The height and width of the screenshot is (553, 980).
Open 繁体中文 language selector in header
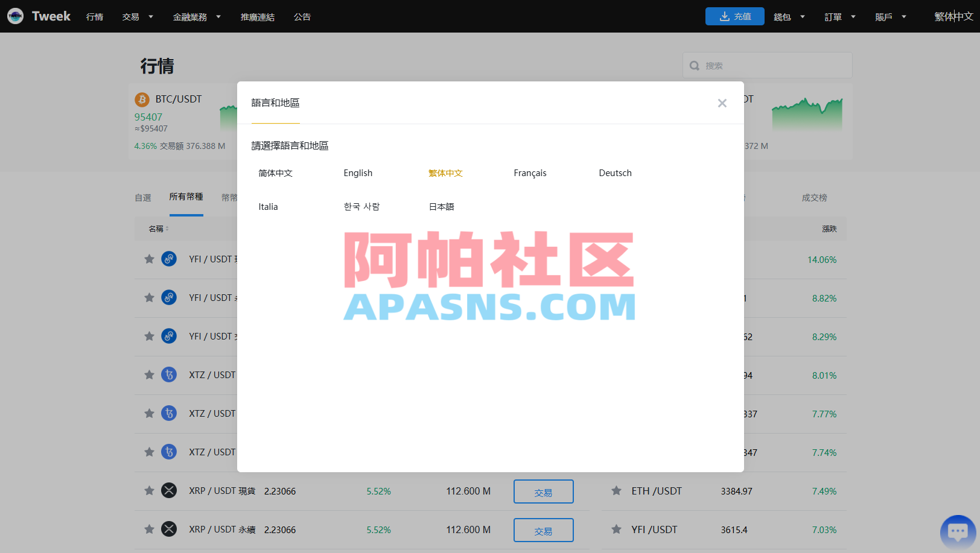point(953,17)
